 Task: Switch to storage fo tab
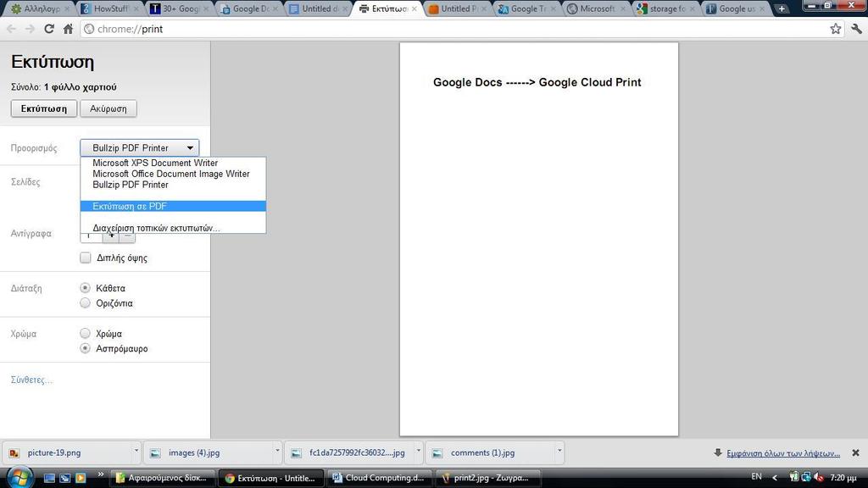tap(666, 8)
